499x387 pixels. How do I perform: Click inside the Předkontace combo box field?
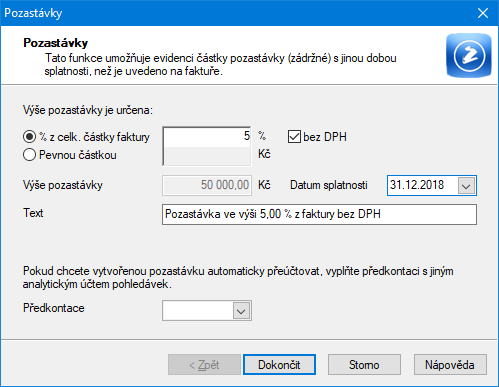click(x=198, y=311)
